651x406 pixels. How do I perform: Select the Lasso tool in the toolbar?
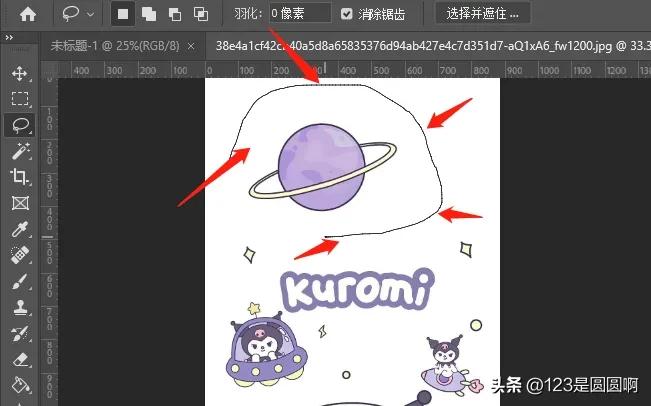(x=20, y=125)
